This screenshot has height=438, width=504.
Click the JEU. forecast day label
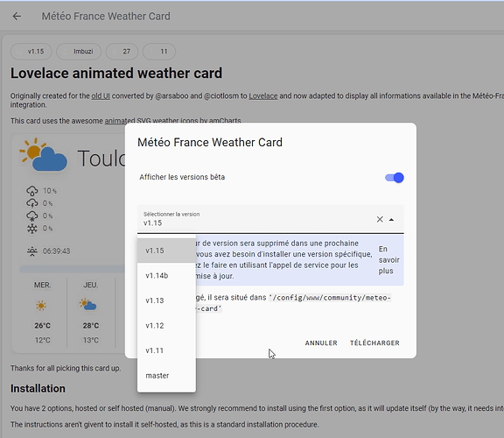tap(91, 285)
